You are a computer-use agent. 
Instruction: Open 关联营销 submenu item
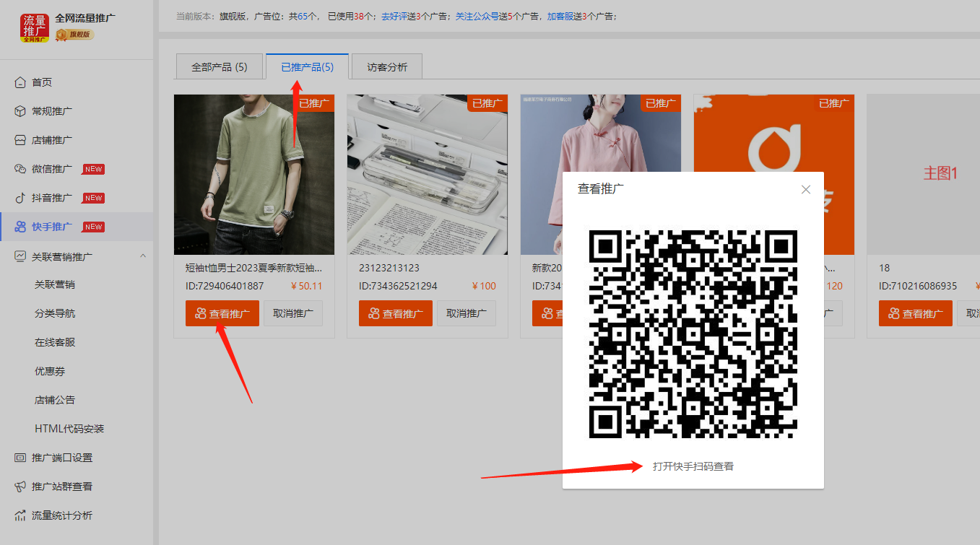point(55,284)
